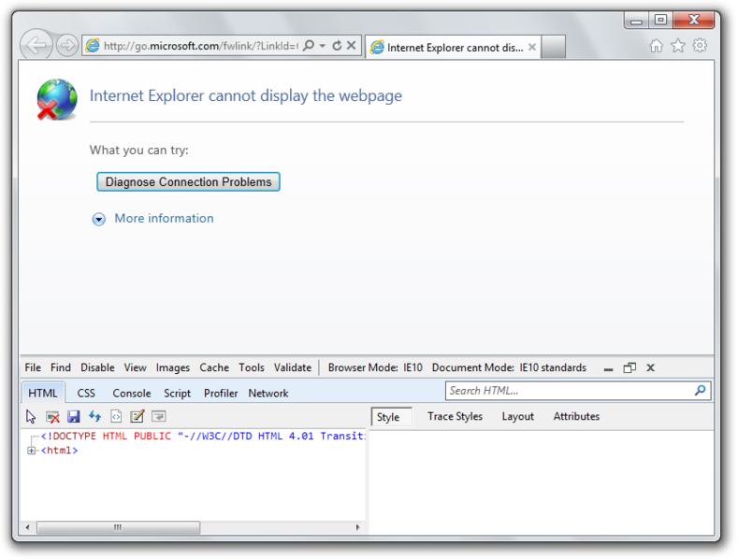This screenshot has height=560, width=738.
Task: Click Diagnose Connection Problems button
Action: coord(188,181)
